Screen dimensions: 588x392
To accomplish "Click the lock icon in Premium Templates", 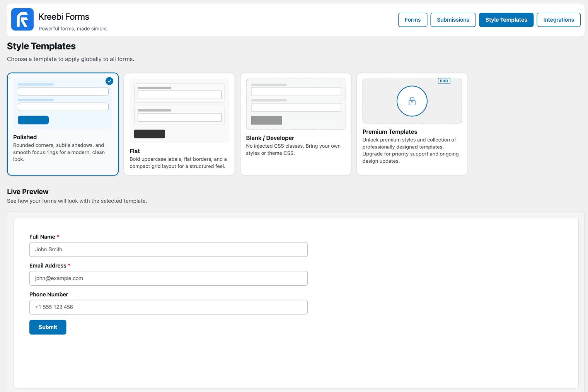I will point(412,101).
